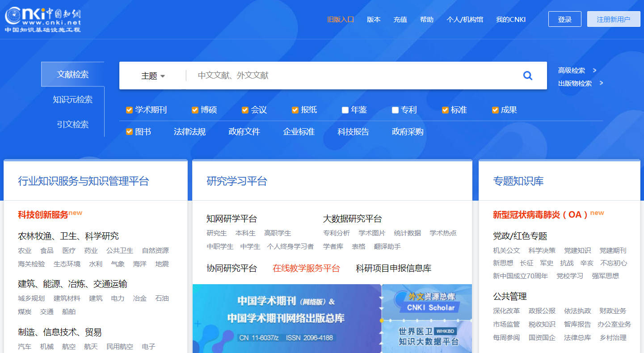Image resolution: width=644 pixels, height=353 pixels.
Task: Open the 协同研究平台 link
Action: 232,268
